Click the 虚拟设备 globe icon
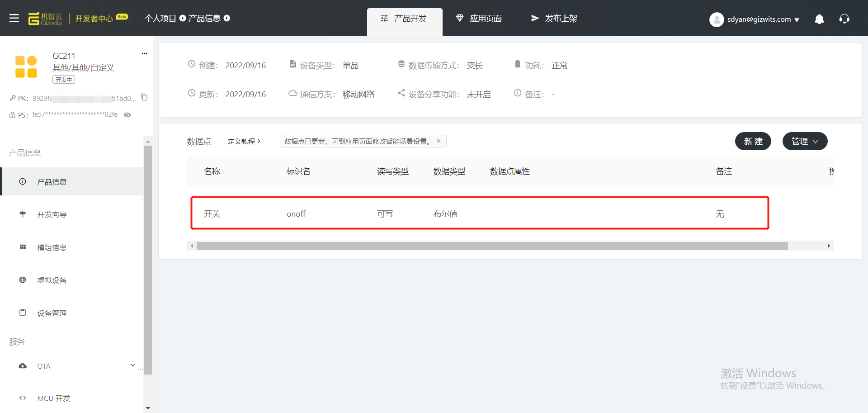 (x=23, y=280)
